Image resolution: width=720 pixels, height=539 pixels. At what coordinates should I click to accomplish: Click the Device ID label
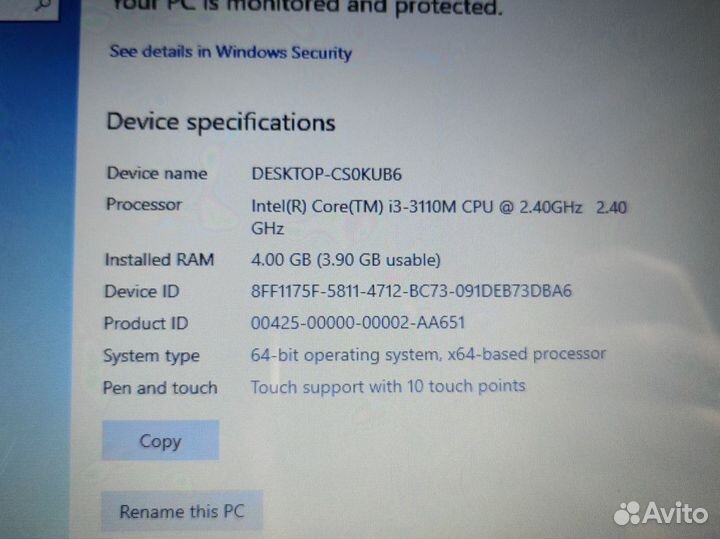pos(142,291)
